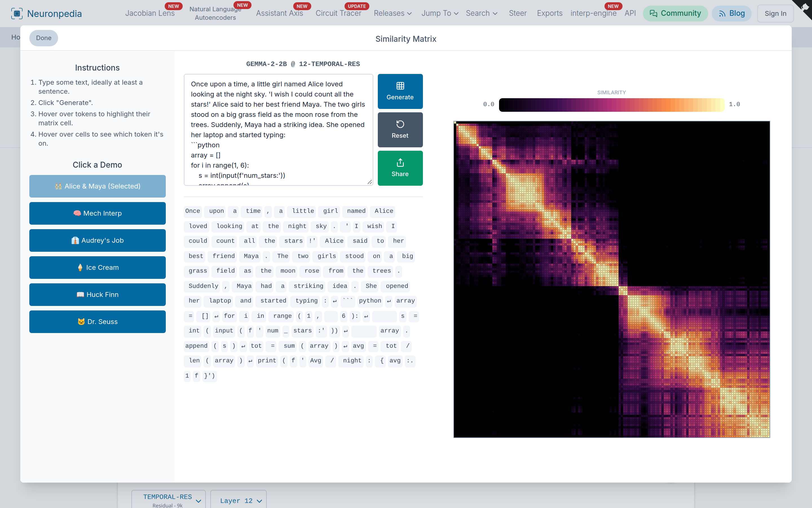This screenshot has height=508, width=812.
Task: Click the ice cream cone demo icon
Action: point(80,268)
